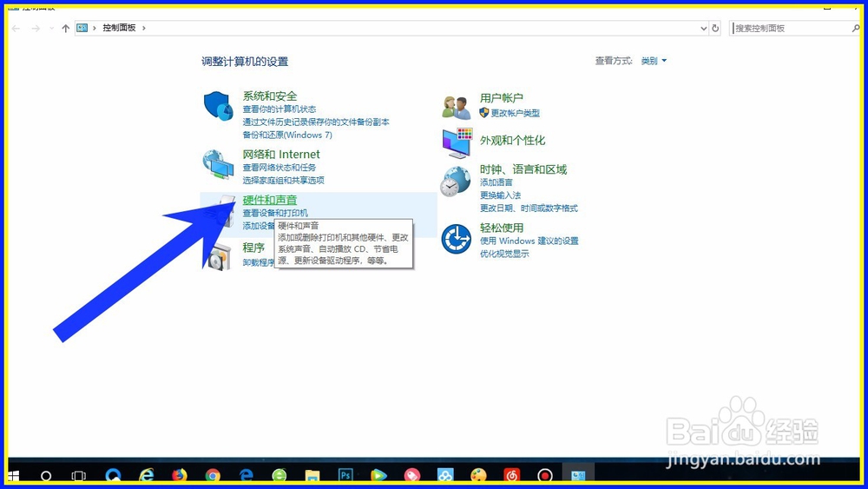Open NetEase Music red taskbar icon
868x489 pixels.
[511, 475]
